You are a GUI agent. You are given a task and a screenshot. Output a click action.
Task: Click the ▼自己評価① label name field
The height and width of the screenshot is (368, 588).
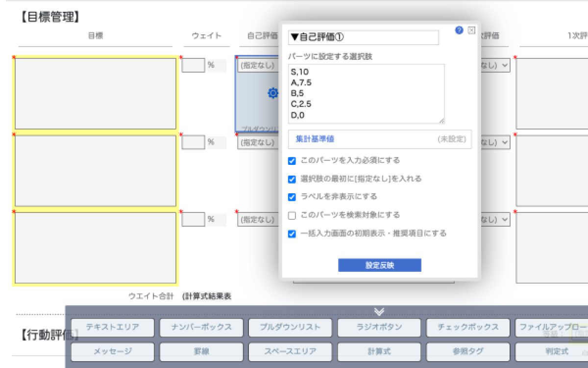point(363,37)
